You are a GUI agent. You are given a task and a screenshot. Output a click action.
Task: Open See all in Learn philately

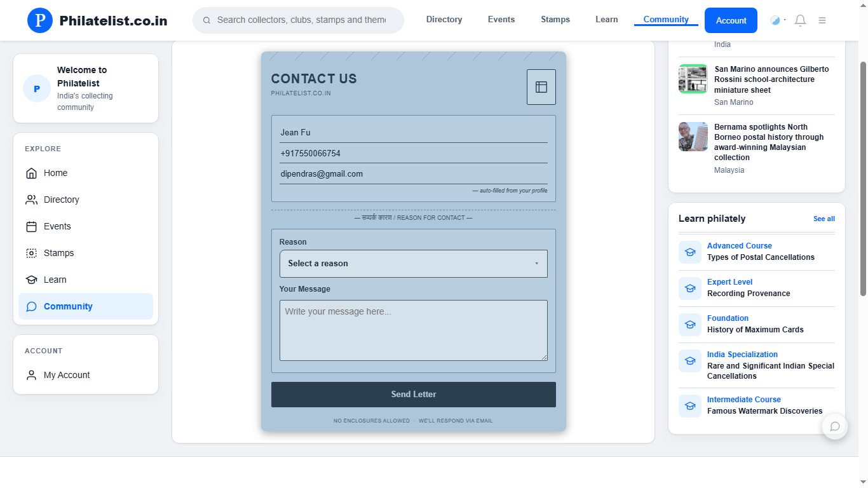point(824,219)
